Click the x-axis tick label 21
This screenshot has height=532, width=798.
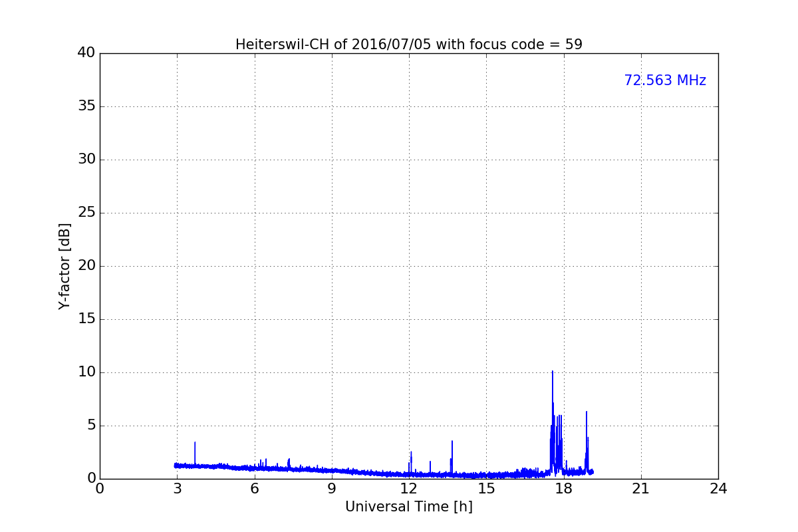641,489
